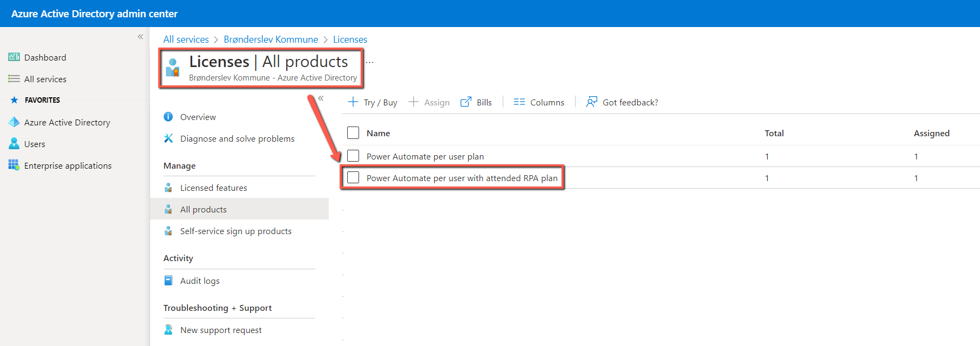Sort by the Name column header

click(378, 133)
